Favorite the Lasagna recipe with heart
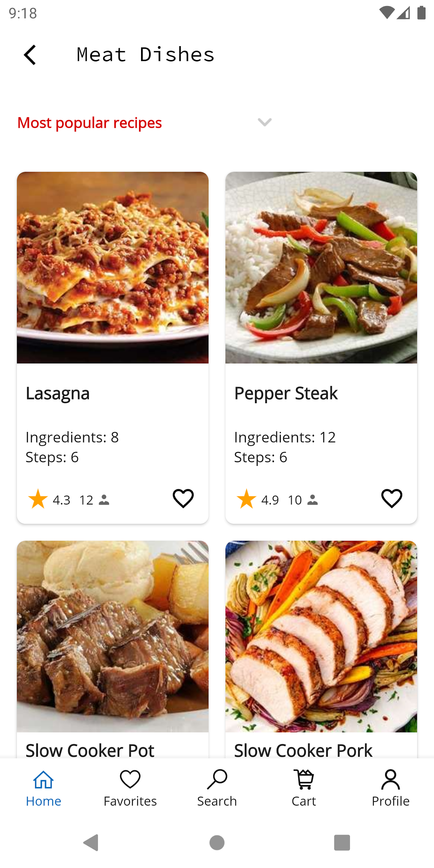This screenshot has height=868, width=434. 183,498
